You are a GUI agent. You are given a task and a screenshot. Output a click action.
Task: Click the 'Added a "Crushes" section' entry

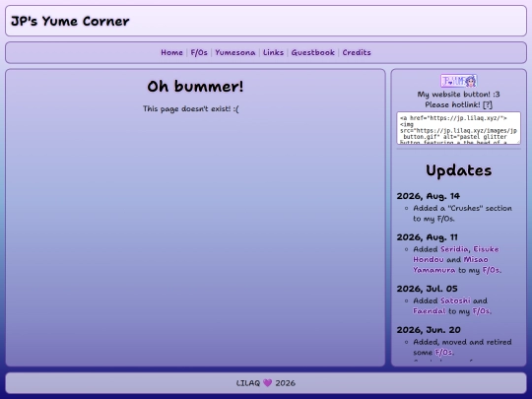click(462, 213)
